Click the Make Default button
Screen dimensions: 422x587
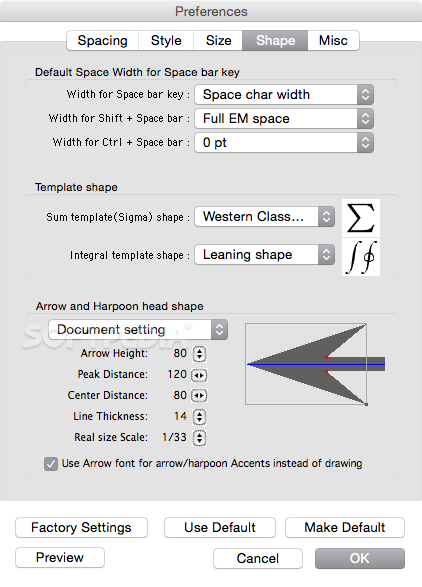(x=344, y=527)
